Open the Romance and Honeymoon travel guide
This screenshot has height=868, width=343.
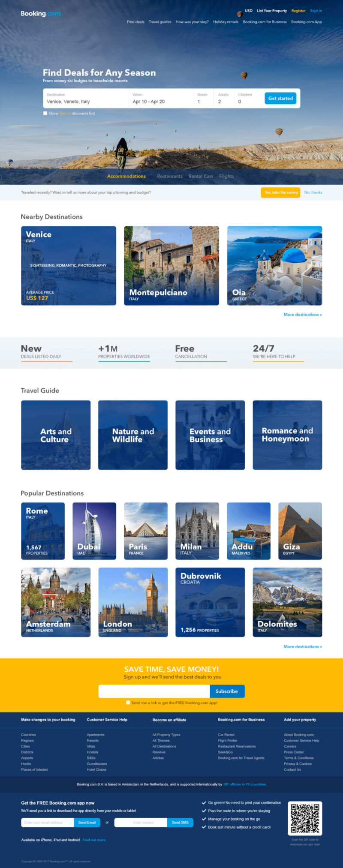click(x=287, y=435)
